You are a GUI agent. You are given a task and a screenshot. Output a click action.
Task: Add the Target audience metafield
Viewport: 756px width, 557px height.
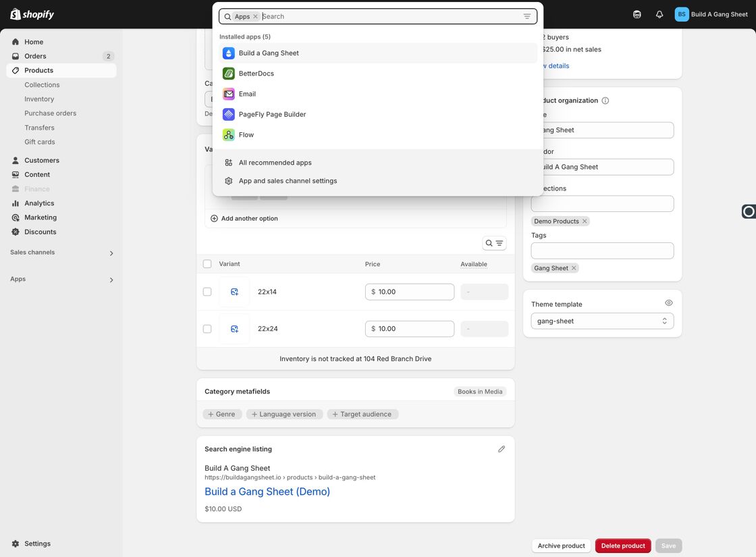coord(362,415)
